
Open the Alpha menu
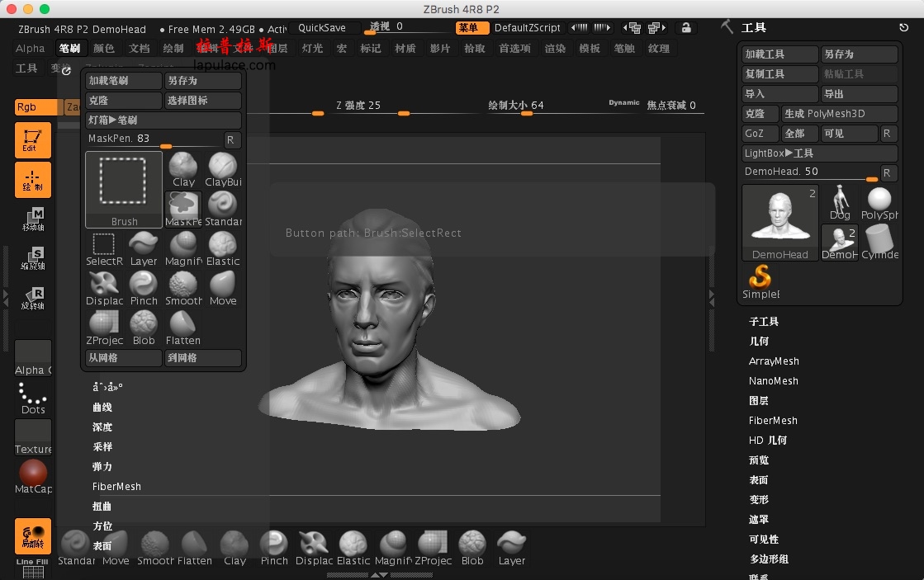30,49
